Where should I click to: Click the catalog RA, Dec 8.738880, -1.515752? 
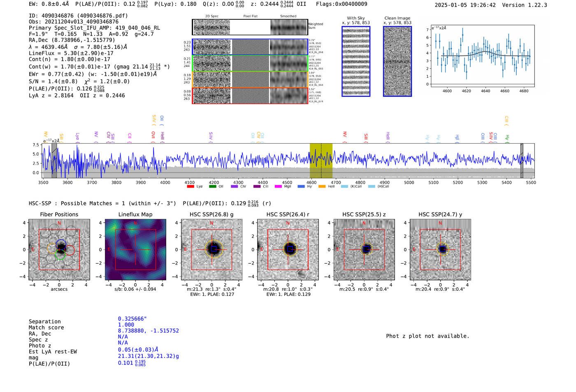tap(149, 331)
